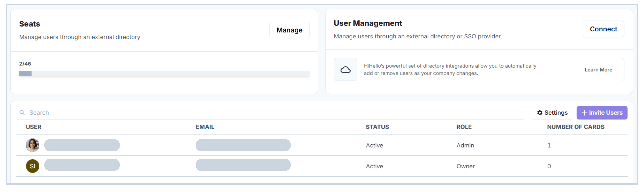Click the blurred name in the Admin row
The image size is (644, 192).
tap(82, 145)
